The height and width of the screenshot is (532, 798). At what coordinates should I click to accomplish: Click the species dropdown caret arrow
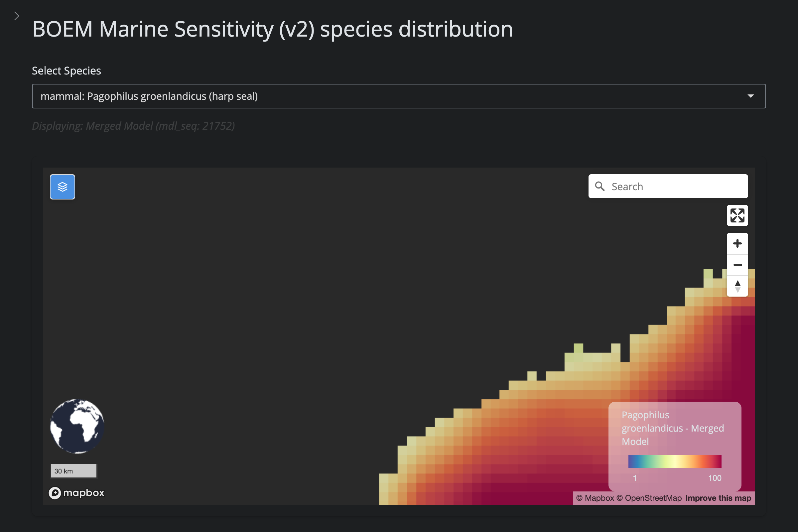[750, 96]
